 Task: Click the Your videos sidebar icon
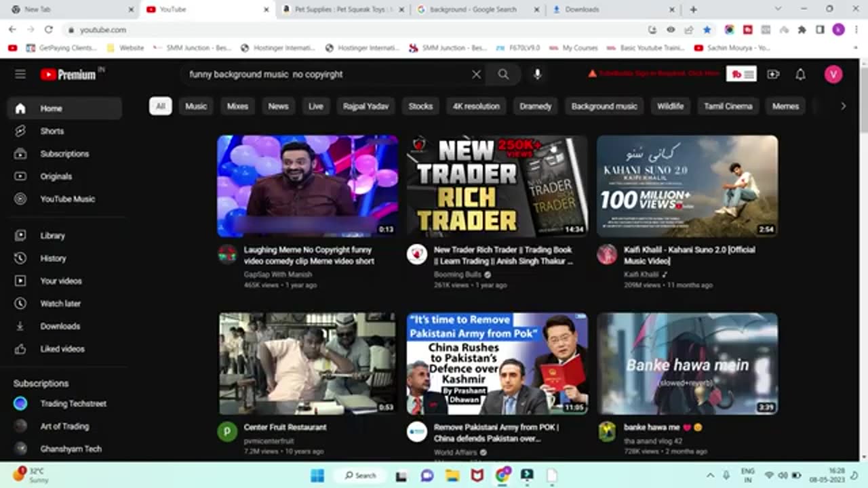pos(20,281)
